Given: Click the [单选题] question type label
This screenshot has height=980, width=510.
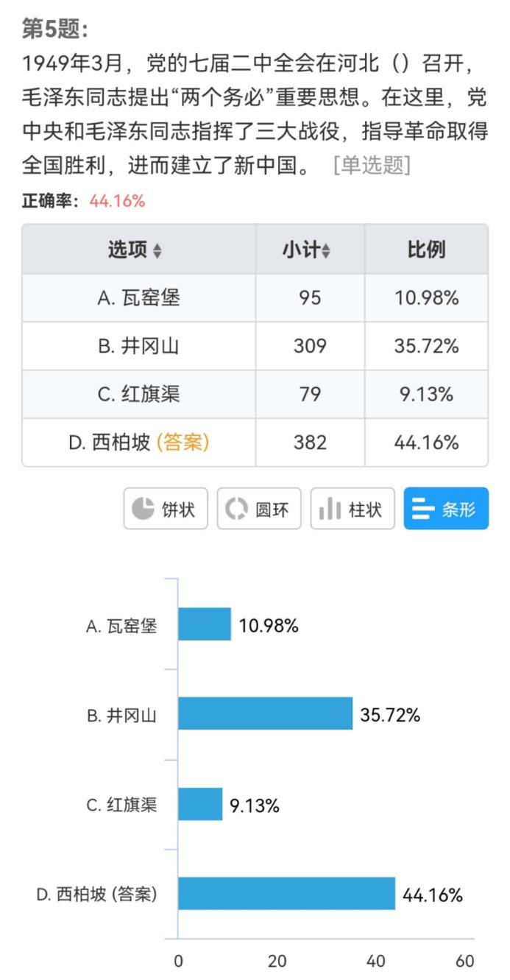Looking at the screenshot, I should pos(372,165).
